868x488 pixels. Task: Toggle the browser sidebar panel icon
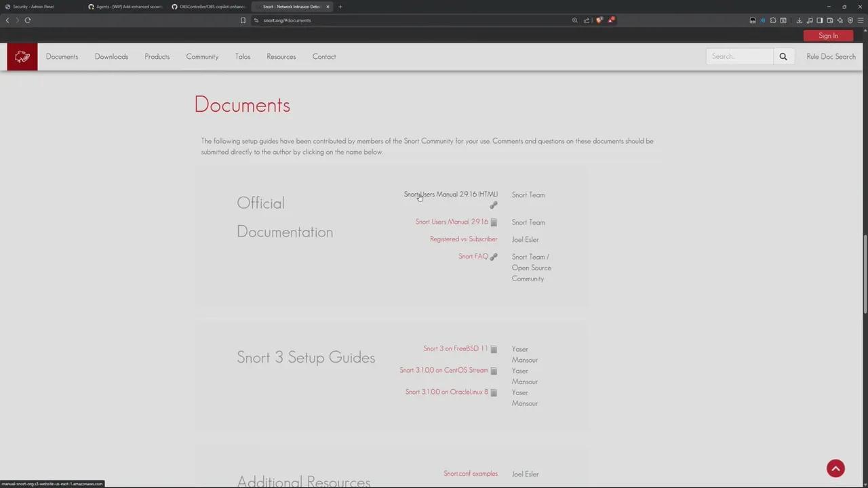coord(820,20)
